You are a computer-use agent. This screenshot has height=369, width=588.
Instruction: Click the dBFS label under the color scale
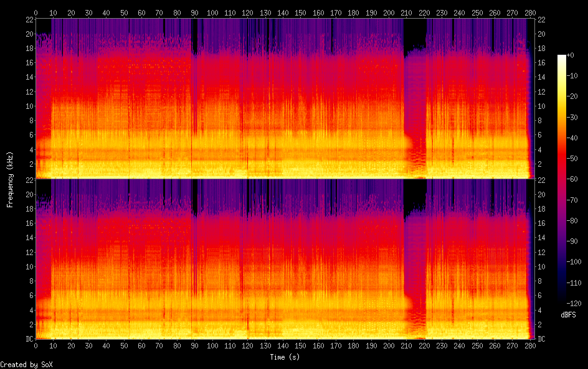point(567,315)
